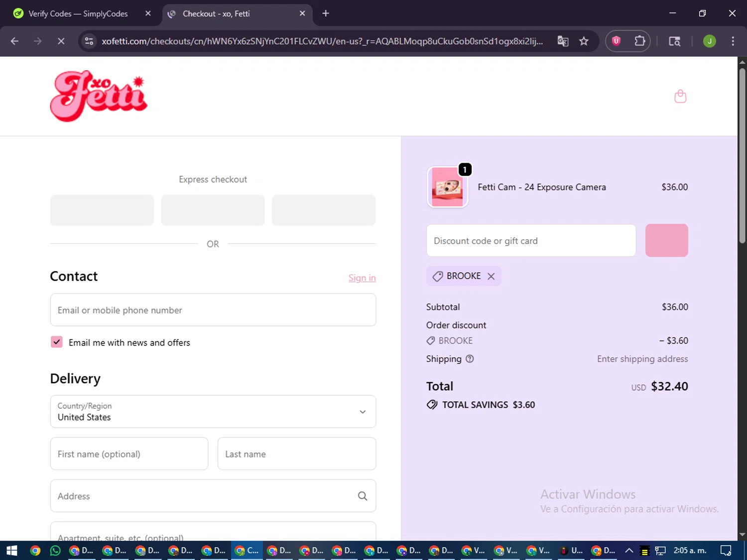Open WhatsApp from the taskbar
The image size is (747, 560).
coord(55,550)
